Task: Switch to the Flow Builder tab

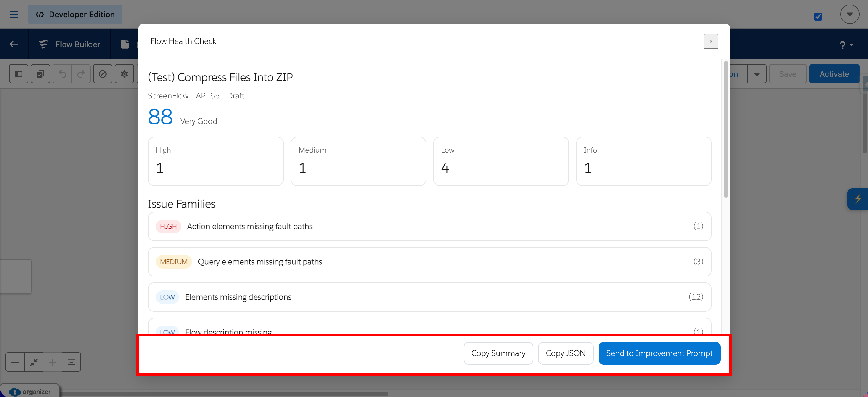Action: tap(69, 44)
